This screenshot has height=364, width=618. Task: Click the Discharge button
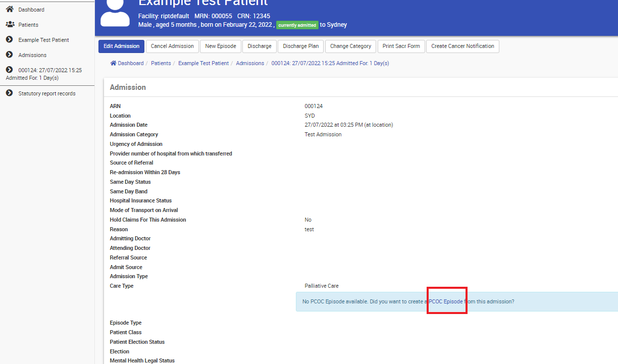[x=260, y=46]
